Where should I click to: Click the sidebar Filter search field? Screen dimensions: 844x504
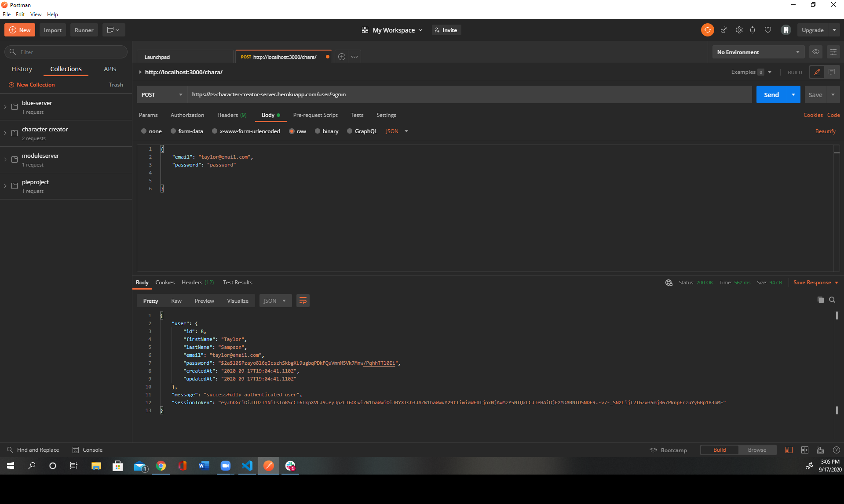[66, 52]
